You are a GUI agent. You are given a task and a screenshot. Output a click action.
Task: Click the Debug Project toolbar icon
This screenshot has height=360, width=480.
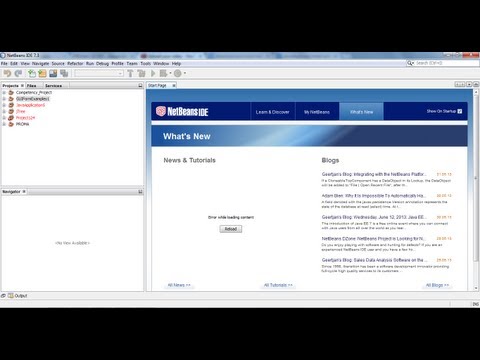[x=163, y=73]
